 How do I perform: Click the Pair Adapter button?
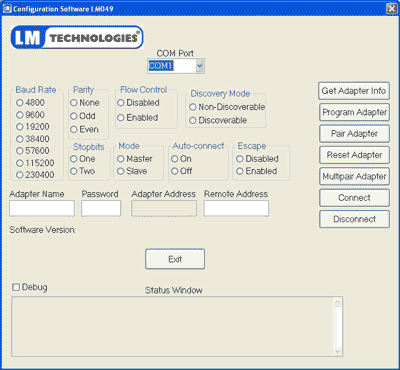pyautogui.click(x=354, y=134)
